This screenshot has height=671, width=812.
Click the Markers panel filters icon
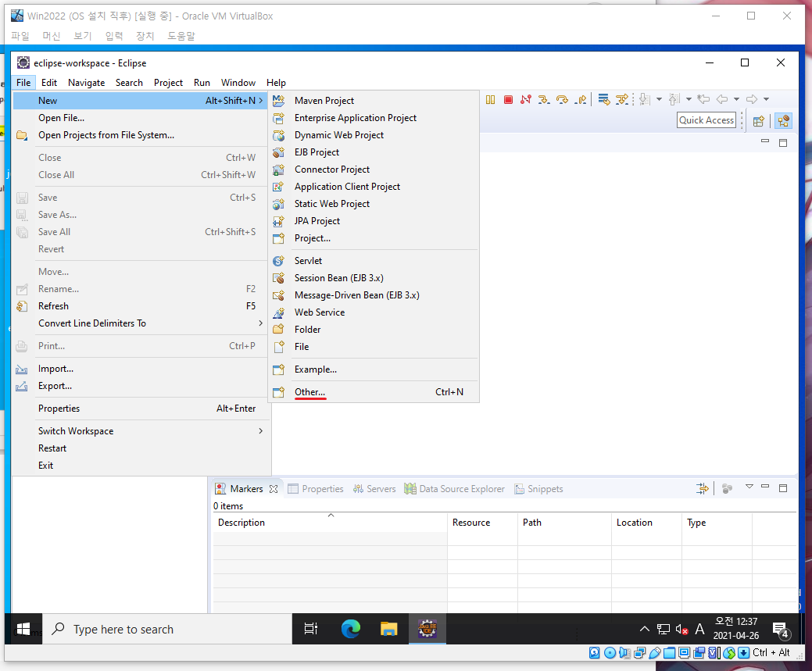(x=703, y=488)
